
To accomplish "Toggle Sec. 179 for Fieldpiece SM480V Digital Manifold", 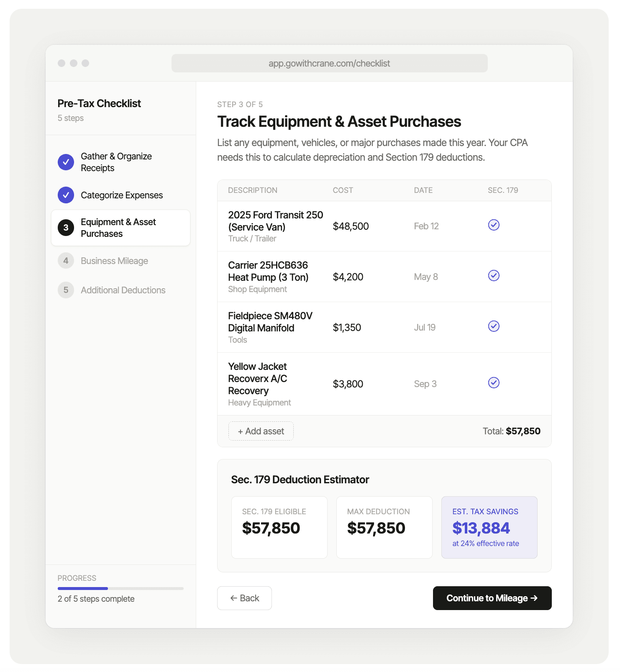I will pyautogui.click(x=494, y=326).
